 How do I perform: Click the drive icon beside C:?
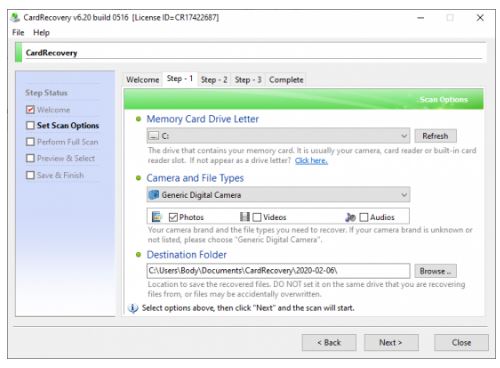tap(153, 136)
